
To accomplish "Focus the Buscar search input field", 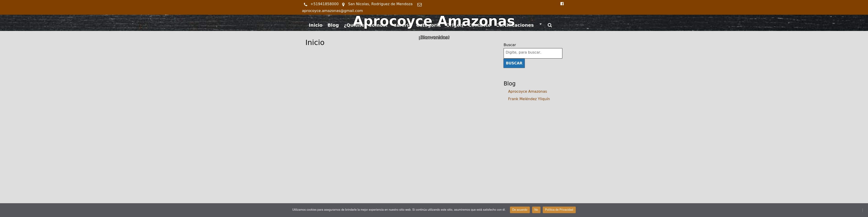I will pyautogui.click(x=533, y=53).
